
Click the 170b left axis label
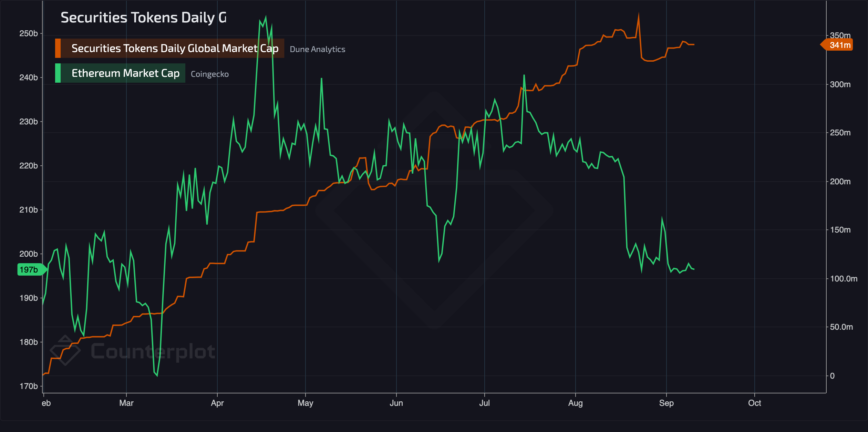pos(29,386)
